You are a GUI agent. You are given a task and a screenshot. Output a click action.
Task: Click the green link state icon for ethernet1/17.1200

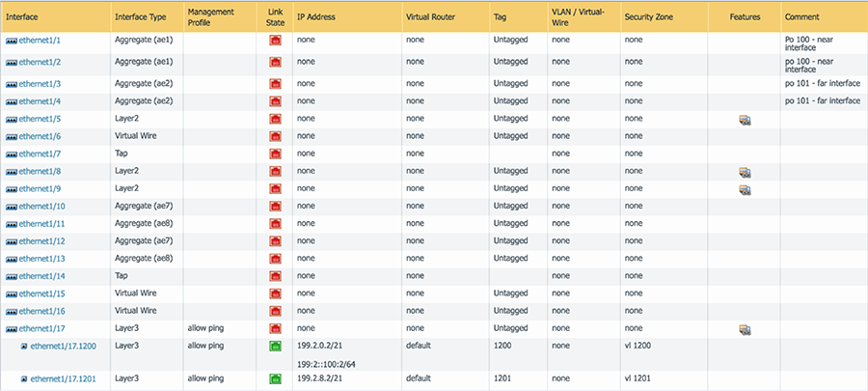pyautogui.click(x=275, y=347)
